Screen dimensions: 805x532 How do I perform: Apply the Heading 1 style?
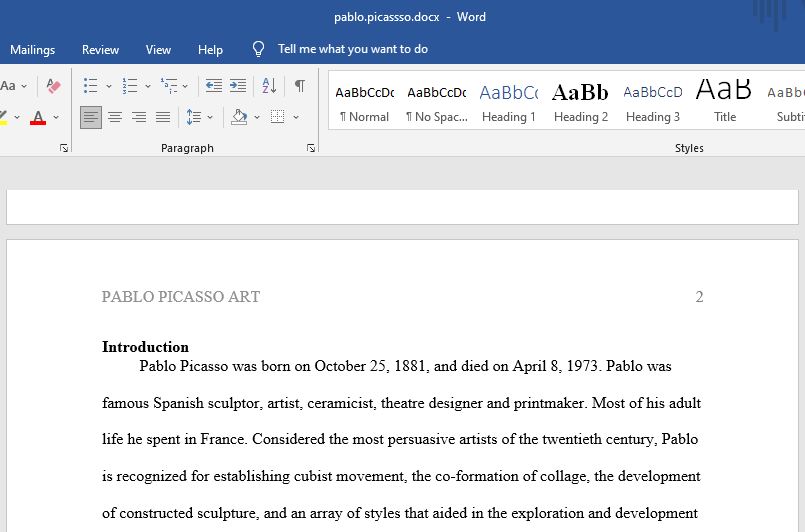click(509, 103)
